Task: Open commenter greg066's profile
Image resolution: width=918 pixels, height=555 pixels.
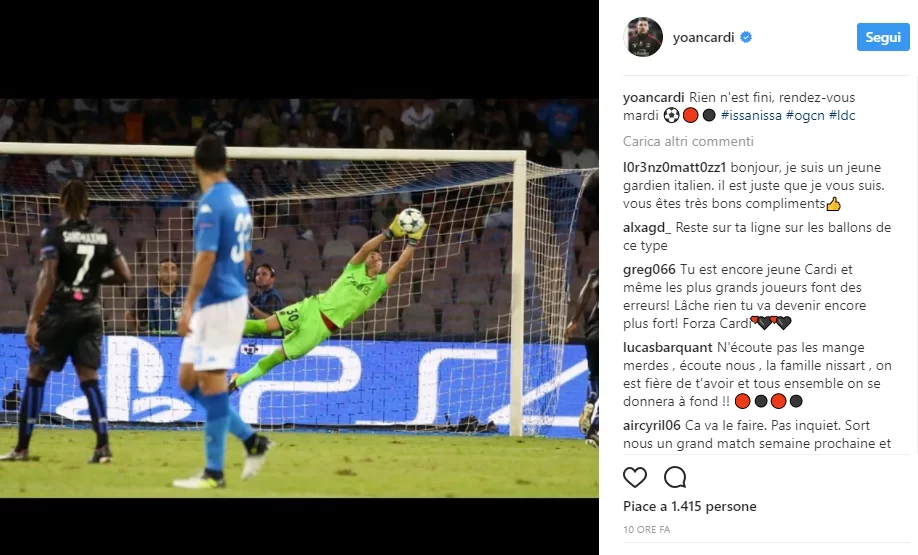Action: 649,269
